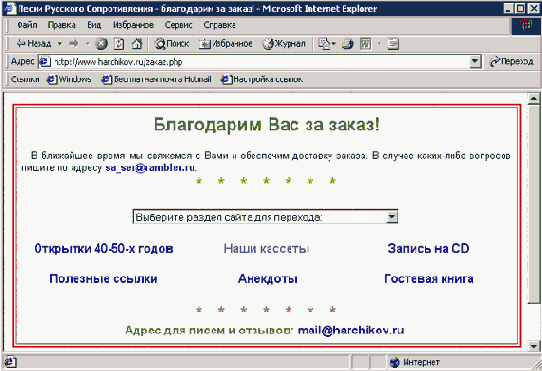Open the Запись на CD link
Image resolution: width=542 pixels, height=371 pixels.
coord(428,249)
